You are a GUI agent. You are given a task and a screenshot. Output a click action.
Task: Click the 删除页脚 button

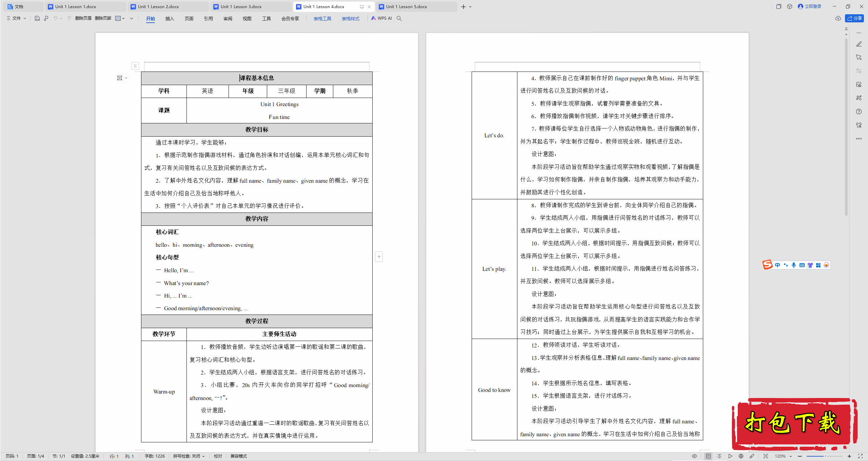[x=103, y=18]
